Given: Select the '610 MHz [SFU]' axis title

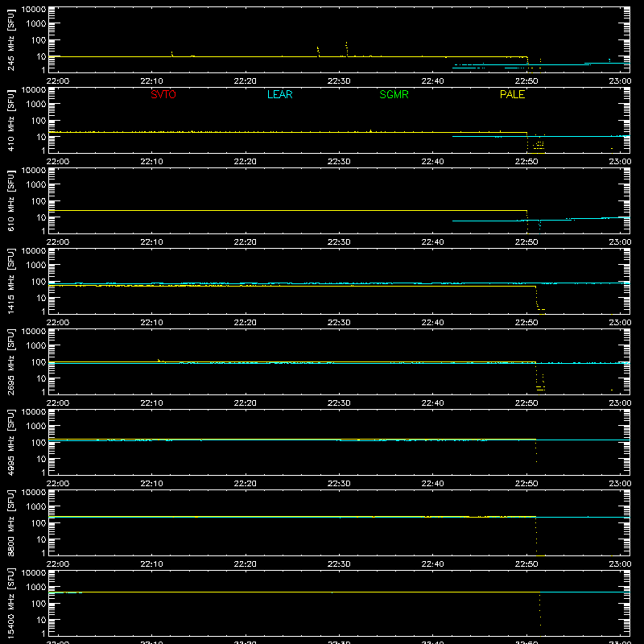Looking at the screenshot, I should pos(10,200).
